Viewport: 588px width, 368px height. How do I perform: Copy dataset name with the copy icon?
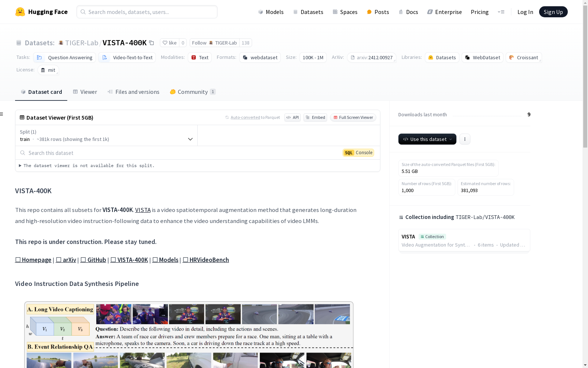click(151, 43)
